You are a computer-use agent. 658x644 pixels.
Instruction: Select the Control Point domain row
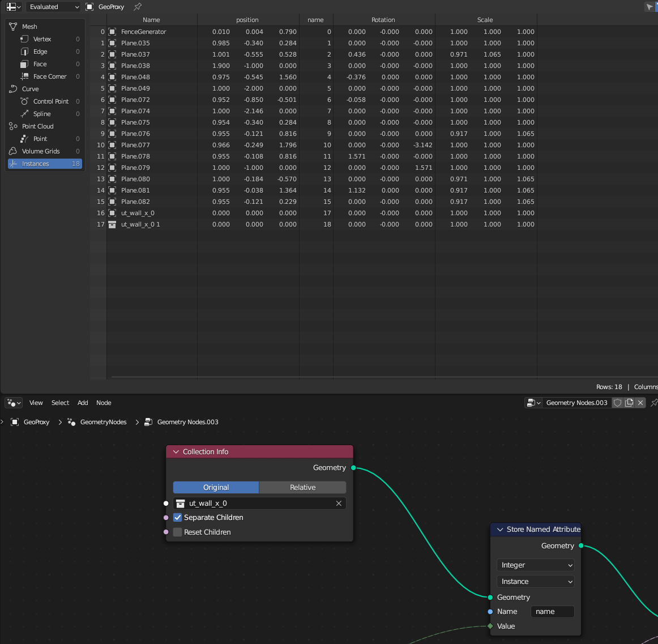(x=45, y=101)
